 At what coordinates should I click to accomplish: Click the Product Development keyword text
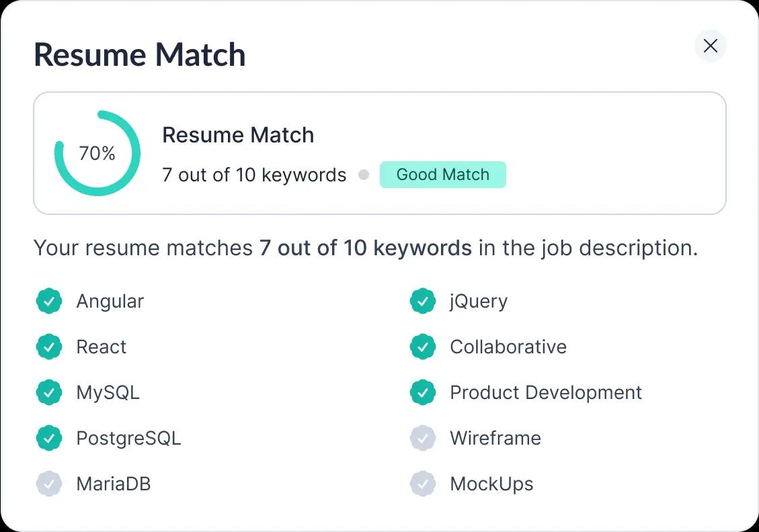(x=546, y=393)
